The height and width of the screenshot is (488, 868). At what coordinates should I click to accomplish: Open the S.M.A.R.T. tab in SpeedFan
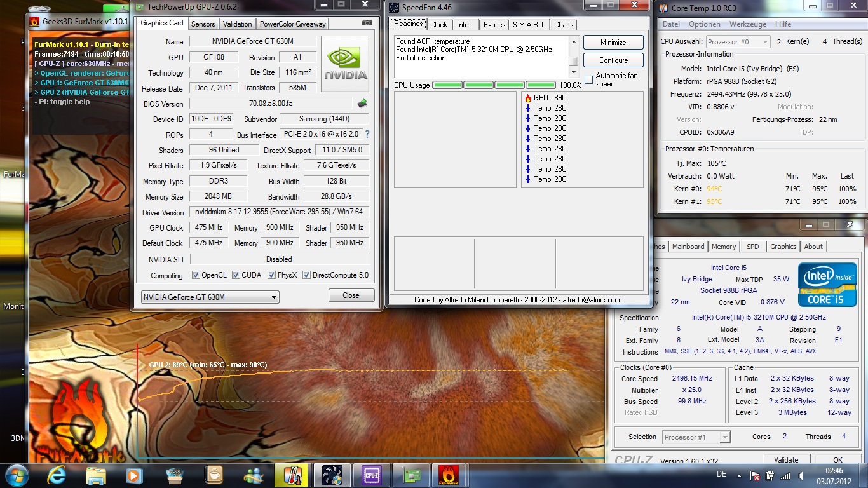pyautogui.click(x=529, y=25)
